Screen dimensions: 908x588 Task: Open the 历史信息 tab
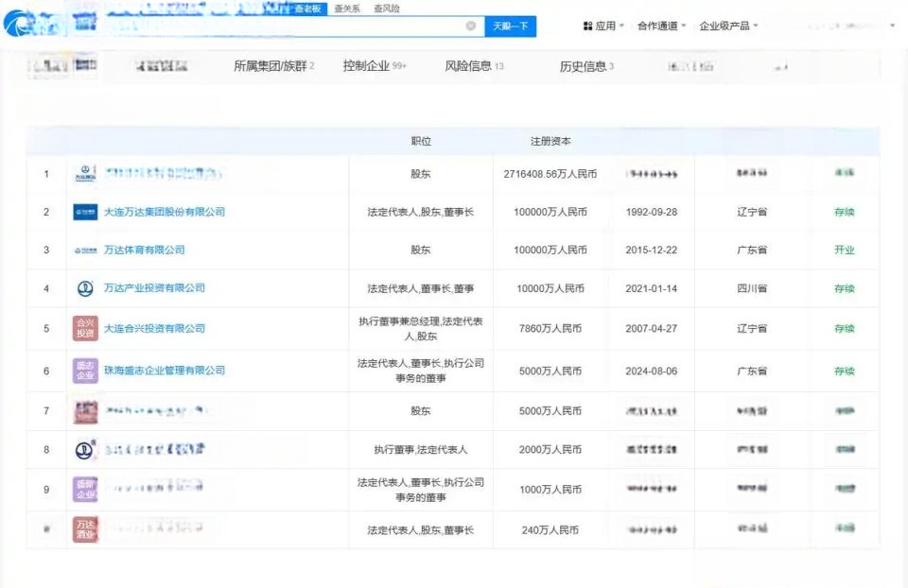586,66
